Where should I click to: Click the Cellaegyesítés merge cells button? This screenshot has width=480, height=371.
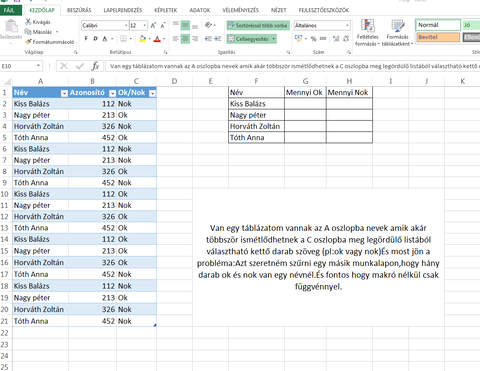tap(249, 39)
